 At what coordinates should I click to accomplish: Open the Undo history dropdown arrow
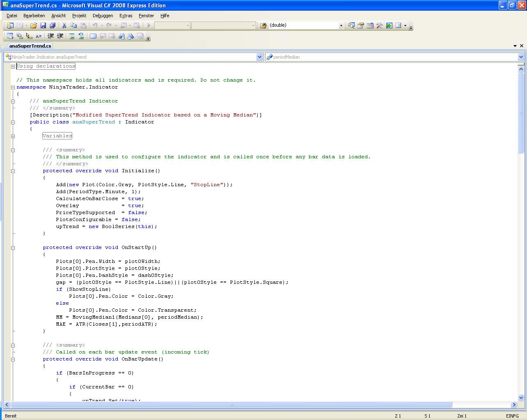pyautogui.click(x=102, y=25)
